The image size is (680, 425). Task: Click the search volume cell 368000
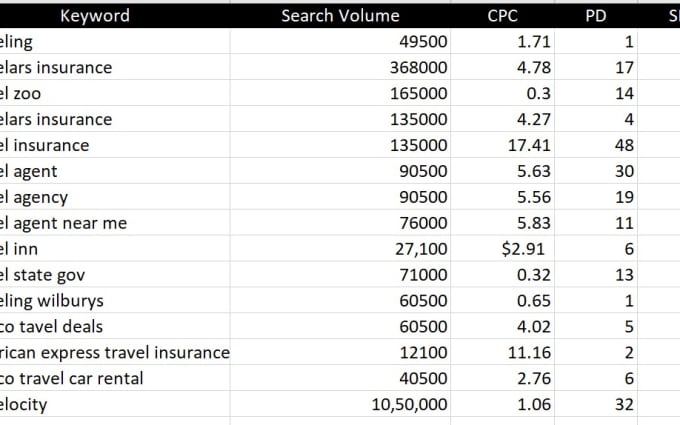[x=340, y=67]
